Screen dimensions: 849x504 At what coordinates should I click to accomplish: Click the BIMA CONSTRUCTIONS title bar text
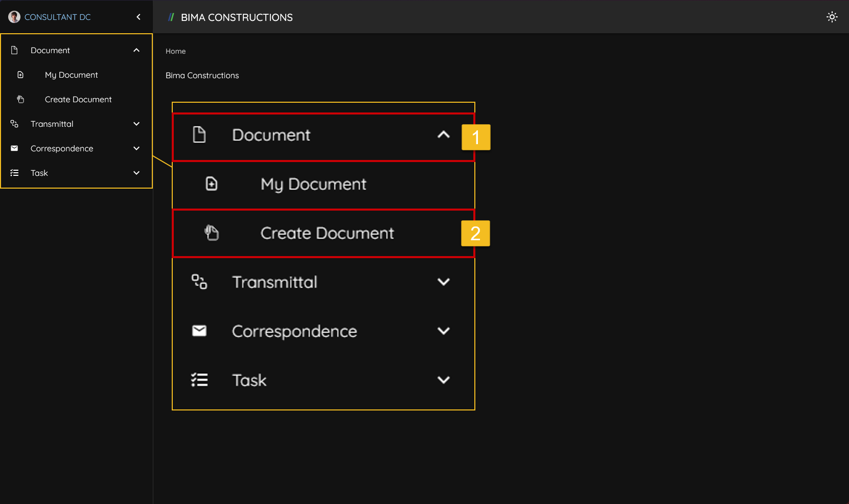236,17
